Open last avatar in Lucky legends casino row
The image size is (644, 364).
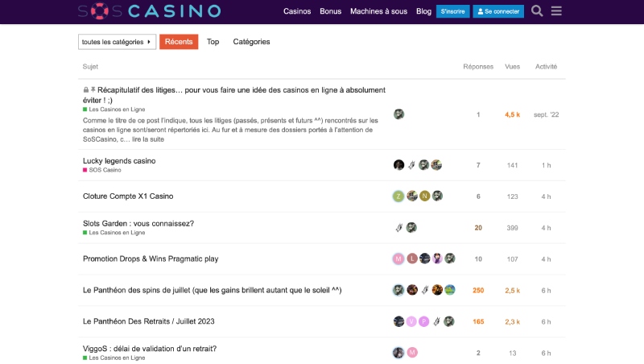pyautogui.click(x=436, y=165)
